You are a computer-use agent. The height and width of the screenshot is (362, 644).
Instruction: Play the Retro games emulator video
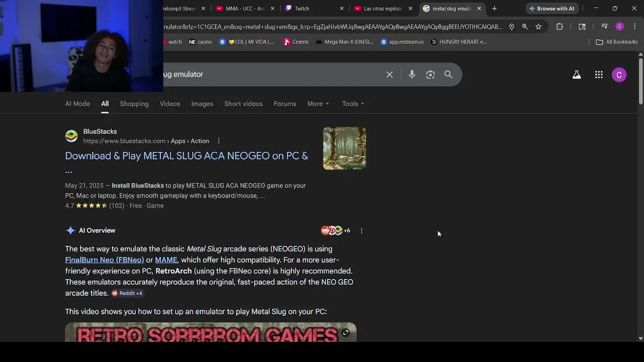click(x=211, y=332)
